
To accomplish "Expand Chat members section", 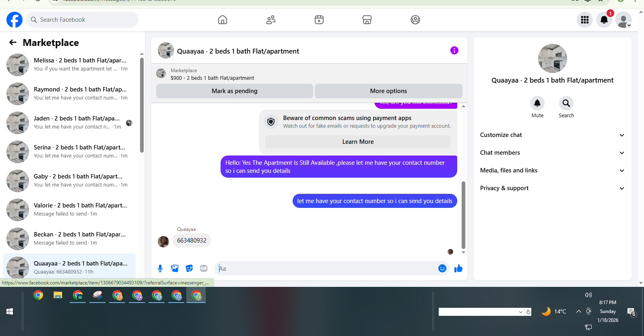I will click(x=552, y=153).
